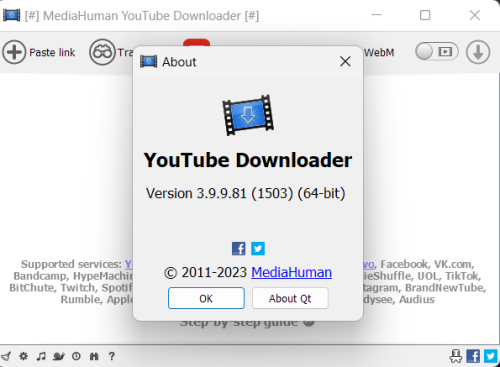
Task: Click the binoculars icon in the status bar
Action: click(94, 356)
